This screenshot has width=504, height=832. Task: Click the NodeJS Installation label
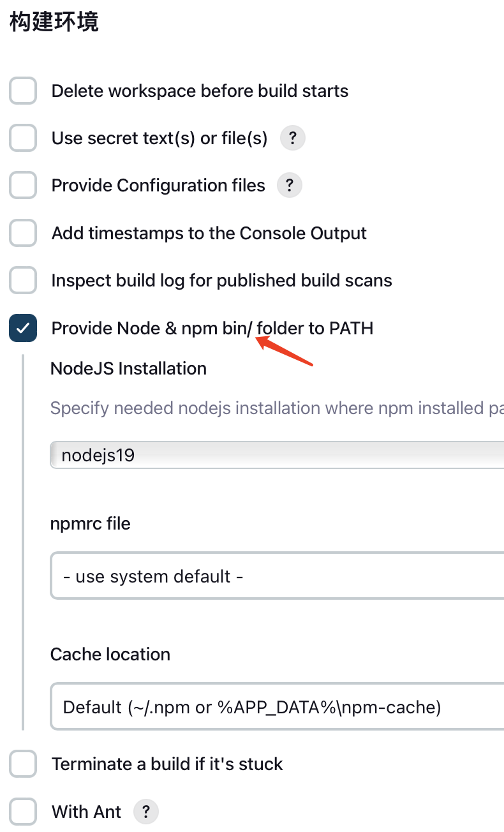click(x=128, y=368)
